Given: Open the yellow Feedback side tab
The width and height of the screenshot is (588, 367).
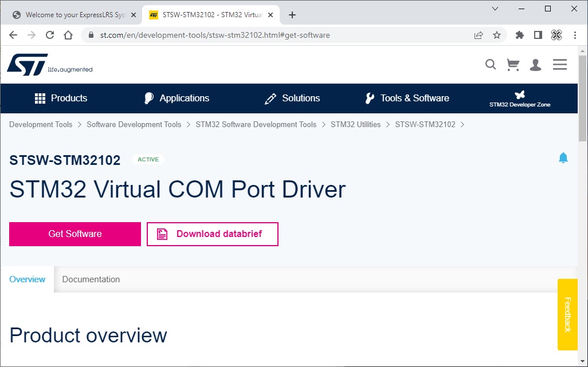Looking at the screenshot, I should pyautogui.click(x=567, y=314).
